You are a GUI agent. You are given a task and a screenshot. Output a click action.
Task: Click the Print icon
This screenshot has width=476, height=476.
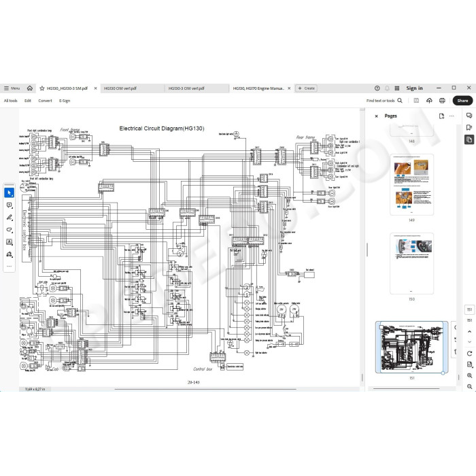pos(442,101)
